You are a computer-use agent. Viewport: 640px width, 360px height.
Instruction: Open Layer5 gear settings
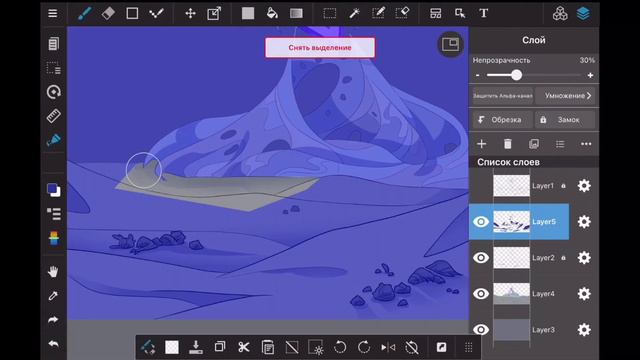[584, 222]
